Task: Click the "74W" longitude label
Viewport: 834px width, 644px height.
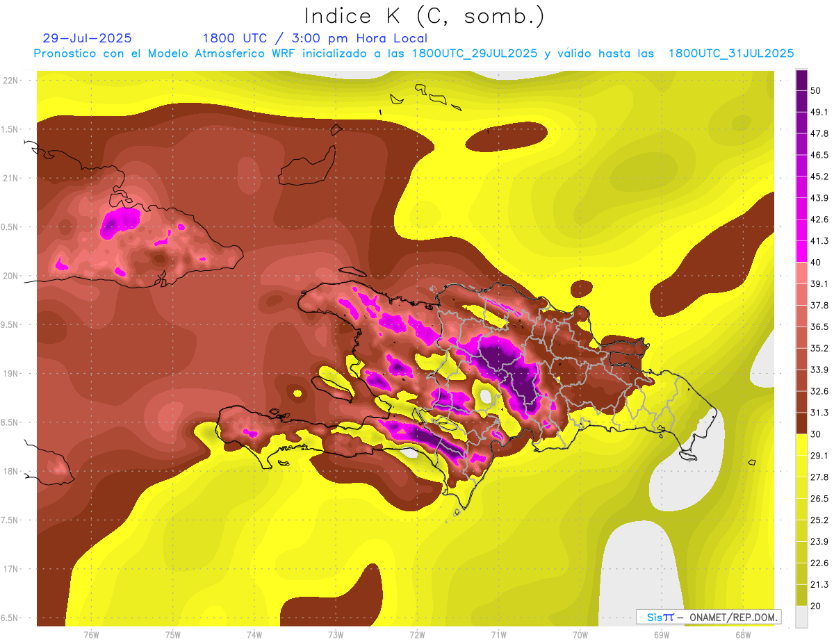Action: [x=254, y=635]
